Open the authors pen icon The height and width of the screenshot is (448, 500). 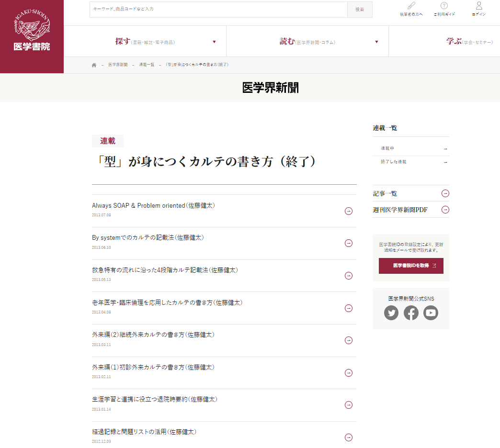click(x=411, y=6)
